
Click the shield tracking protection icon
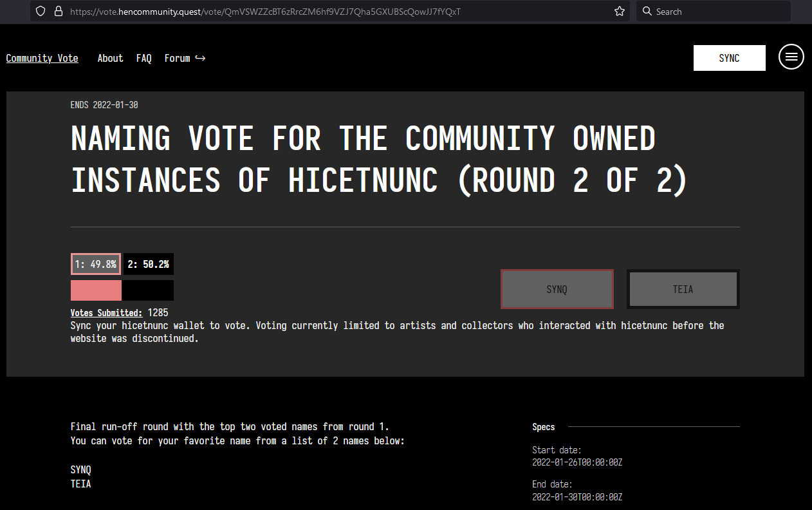[41, 11]
